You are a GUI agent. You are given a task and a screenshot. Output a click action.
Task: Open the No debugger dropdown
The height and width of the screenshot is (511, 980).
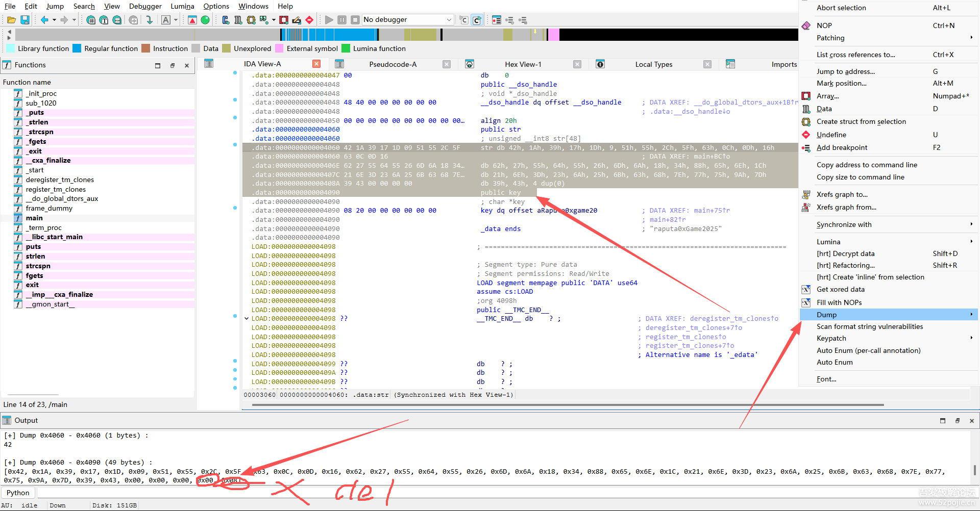(x=449, y=20)
